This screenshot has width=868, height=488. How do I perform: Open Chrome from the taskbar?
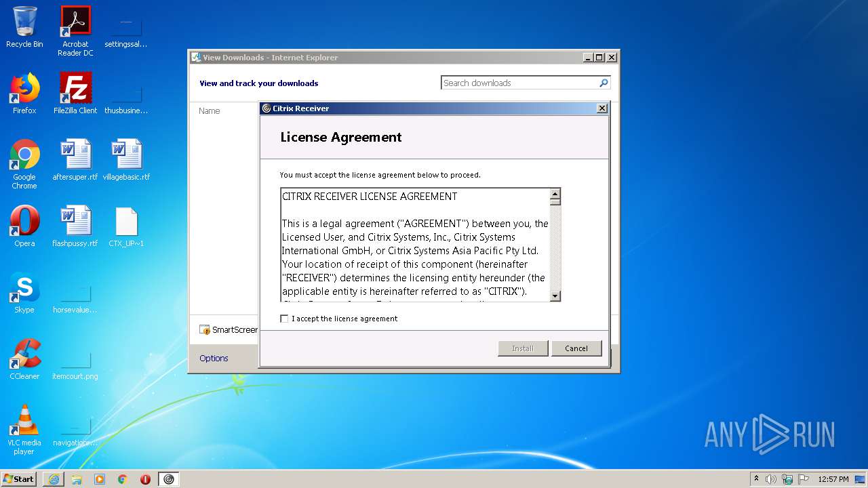(x=123, y=479)
